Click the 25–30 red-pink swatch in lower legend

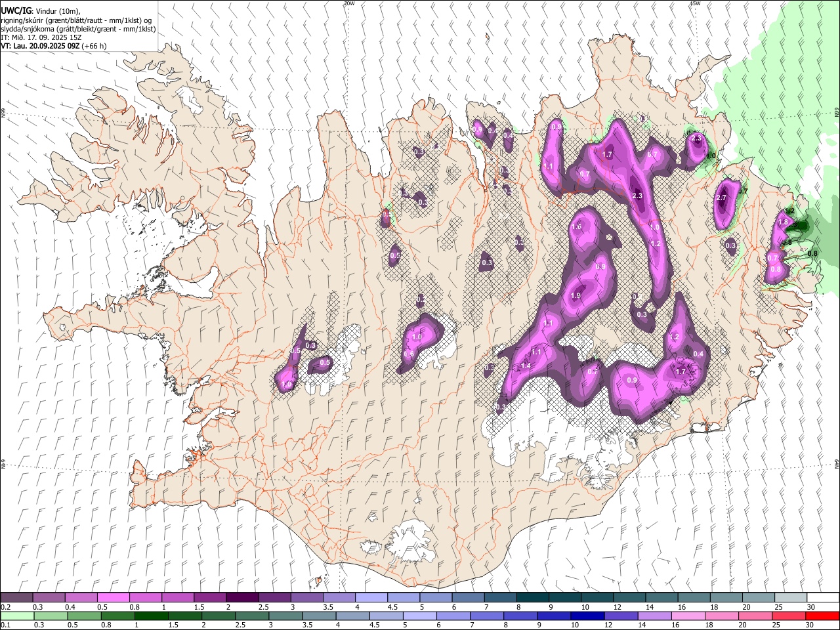click(789, 616)
